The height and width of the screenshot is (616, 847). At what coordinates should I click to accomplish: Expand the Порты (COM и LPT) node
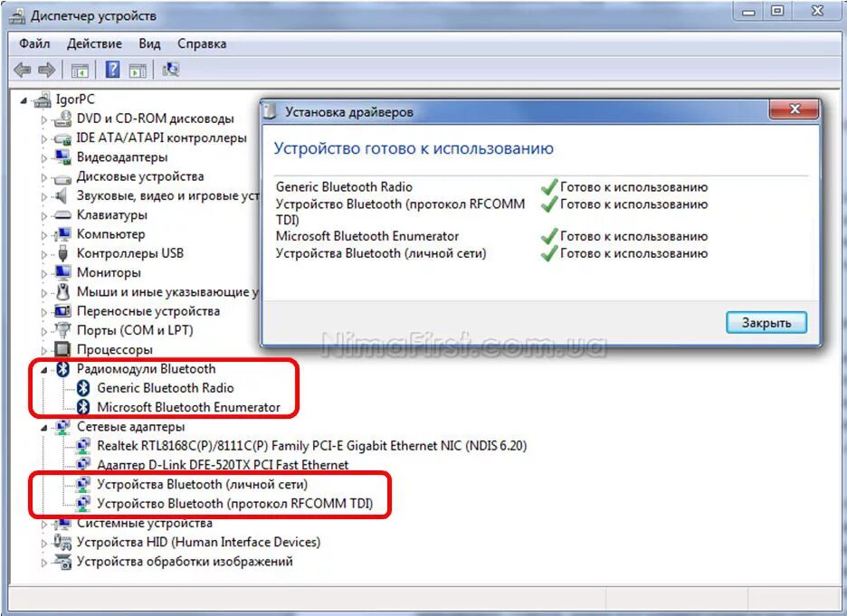pyautogui.click(x=43, y=331)
